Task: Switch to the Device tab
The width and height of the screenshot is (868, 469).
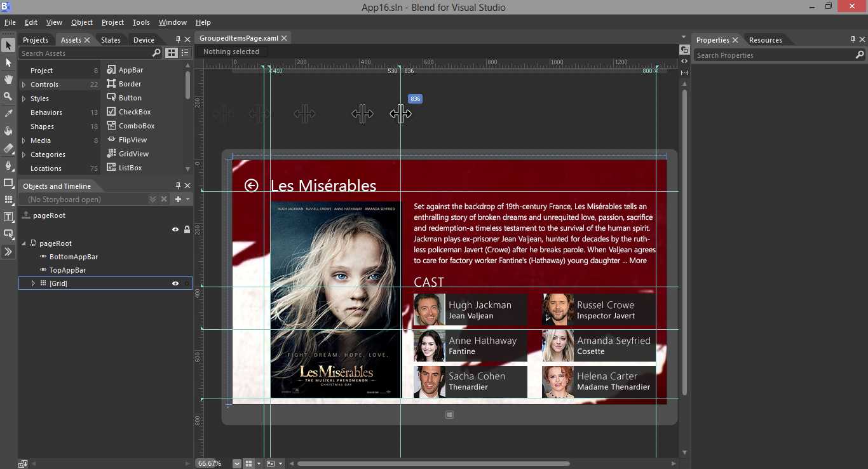Action: tap(144, 40)
